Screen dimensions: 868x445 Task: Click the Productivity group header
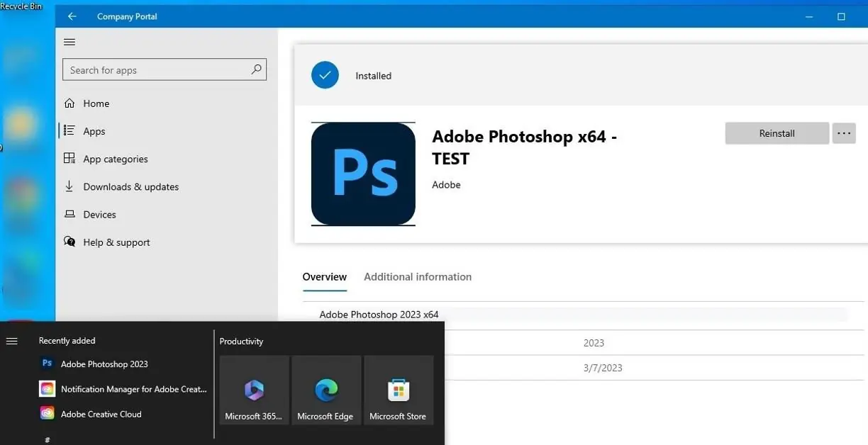click(241, 341)
